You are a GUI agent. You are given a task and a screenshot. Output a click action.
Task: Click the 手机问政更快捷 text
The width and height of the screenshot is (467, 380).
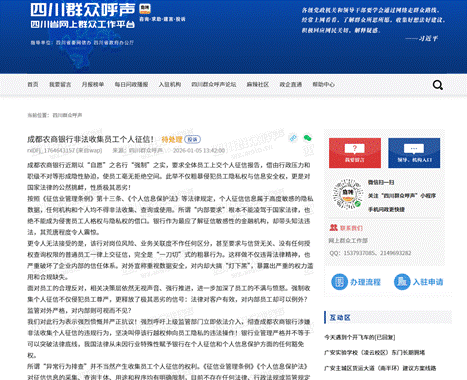[x=386, y=209]
